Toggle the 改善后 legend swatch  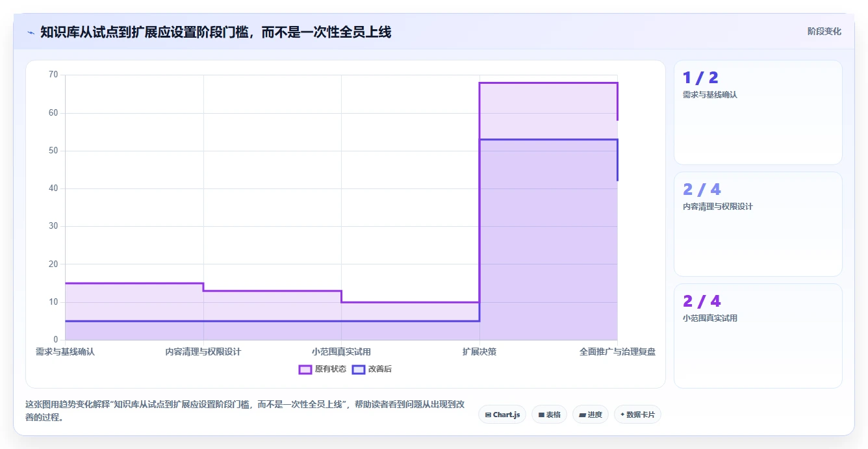[x=359, y=369]
